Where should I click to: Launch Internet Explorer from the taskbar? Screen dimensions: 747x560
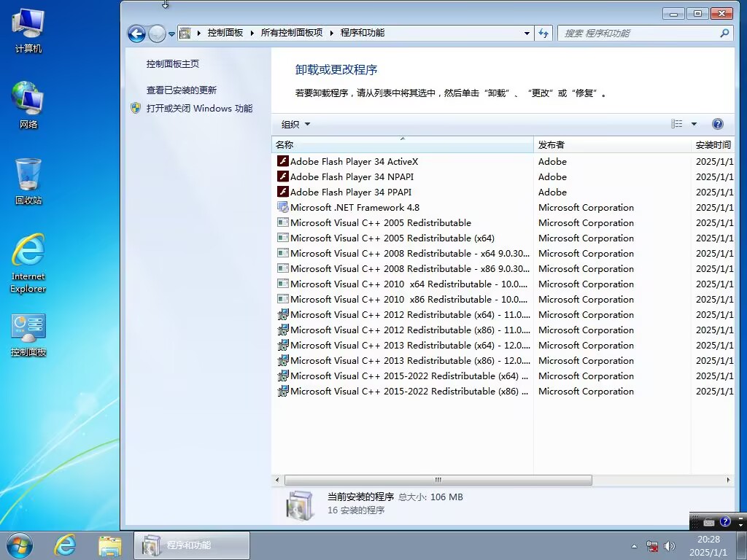[x=65, y=545]
